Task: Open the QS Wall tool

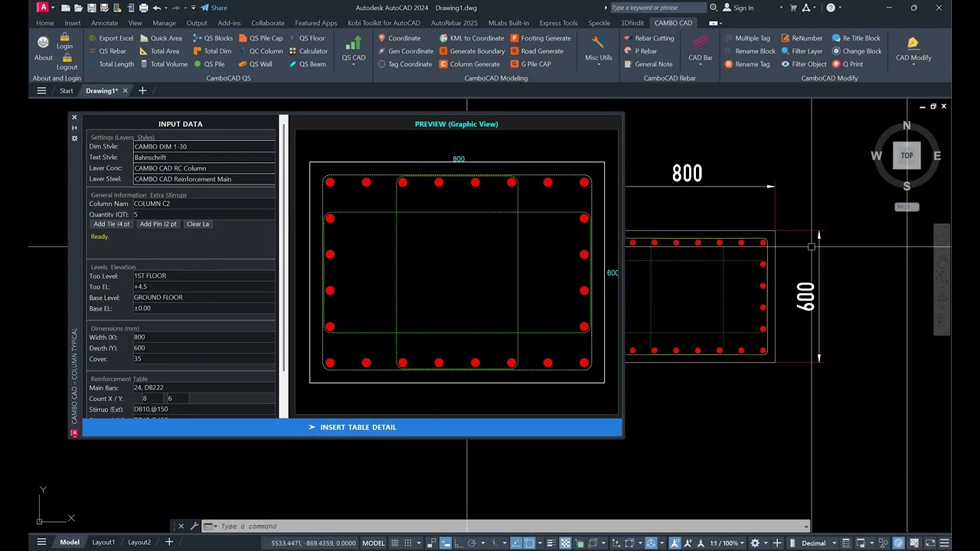Action: (x=255, y=64)
